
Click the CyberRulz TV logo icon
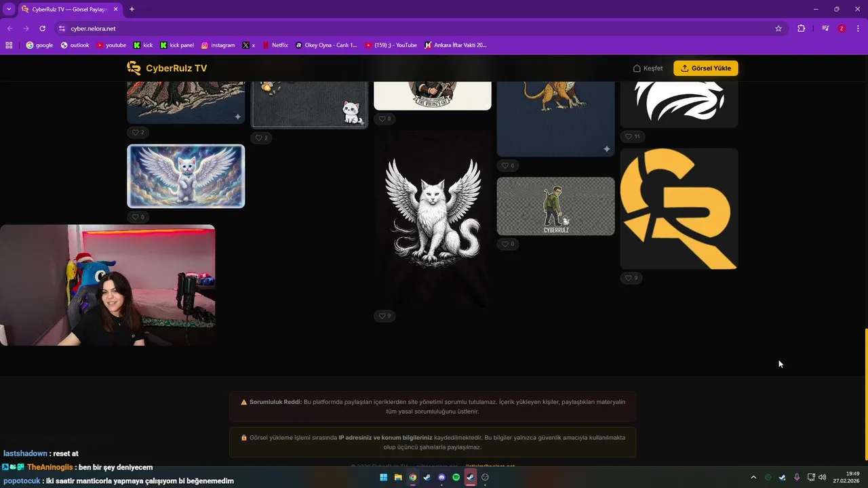tap(134, 68)
